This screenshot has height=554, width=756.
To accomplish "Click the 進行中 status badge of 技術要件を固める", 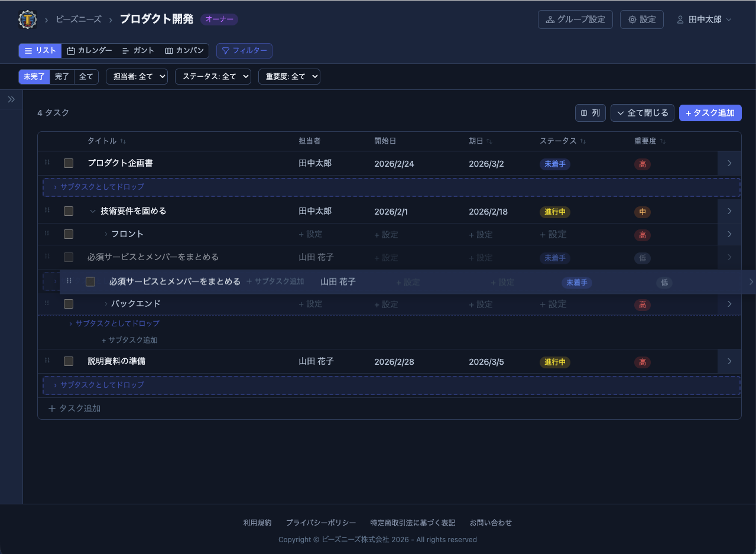I will 554,212.
